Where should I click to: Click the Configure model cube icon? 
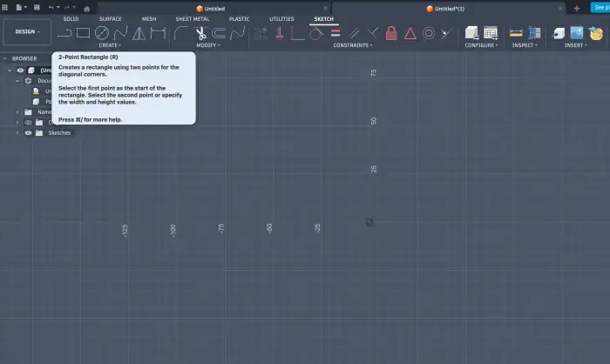coord(472,33)
